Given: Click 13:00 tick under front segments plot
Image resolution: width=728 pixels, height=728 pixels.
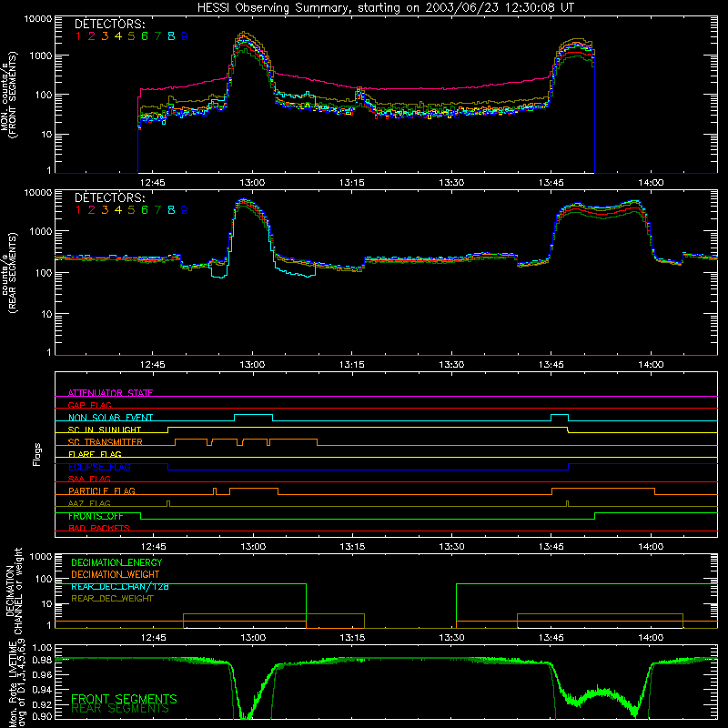Looking at the screenshot, I should pyautogui.click(x=252, y=183).
